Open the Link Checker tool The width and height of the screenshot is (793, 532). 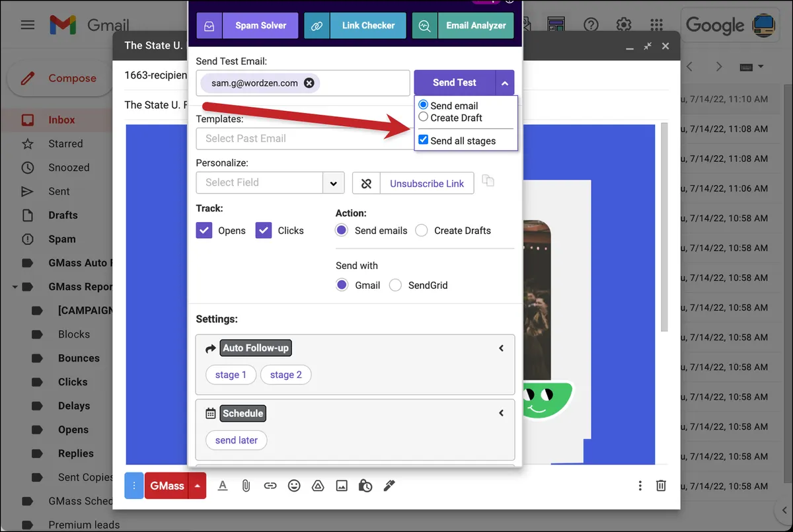[356, 26]
